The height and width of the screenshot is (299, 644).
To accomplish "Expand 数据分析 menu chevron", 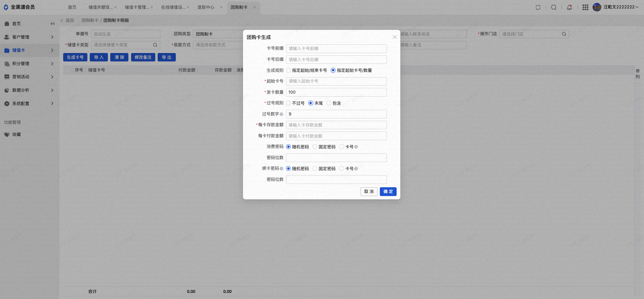I will [x=52, y=90].
